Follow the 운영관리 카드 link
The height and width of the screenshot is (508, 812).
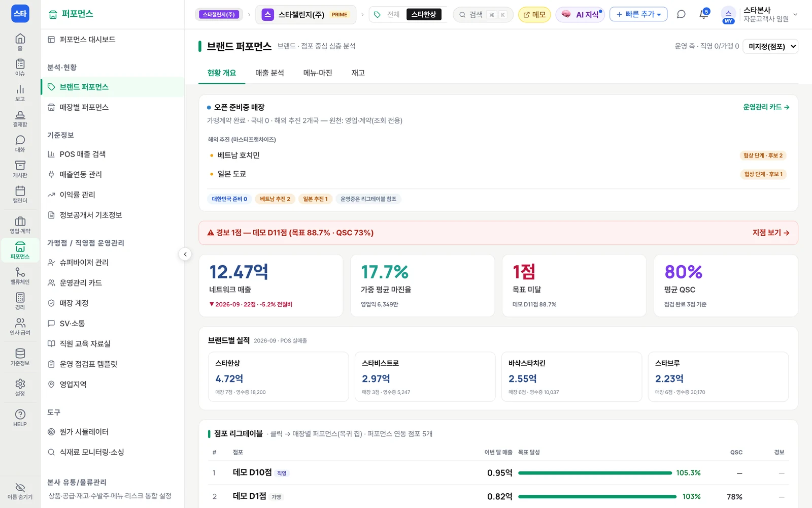click(x=766, y=107)
